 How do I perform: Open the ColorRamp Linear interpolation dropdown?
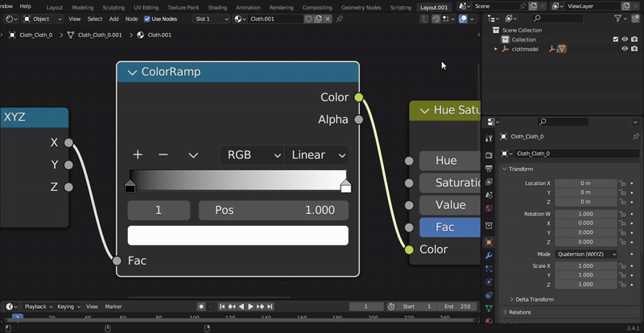319,155
